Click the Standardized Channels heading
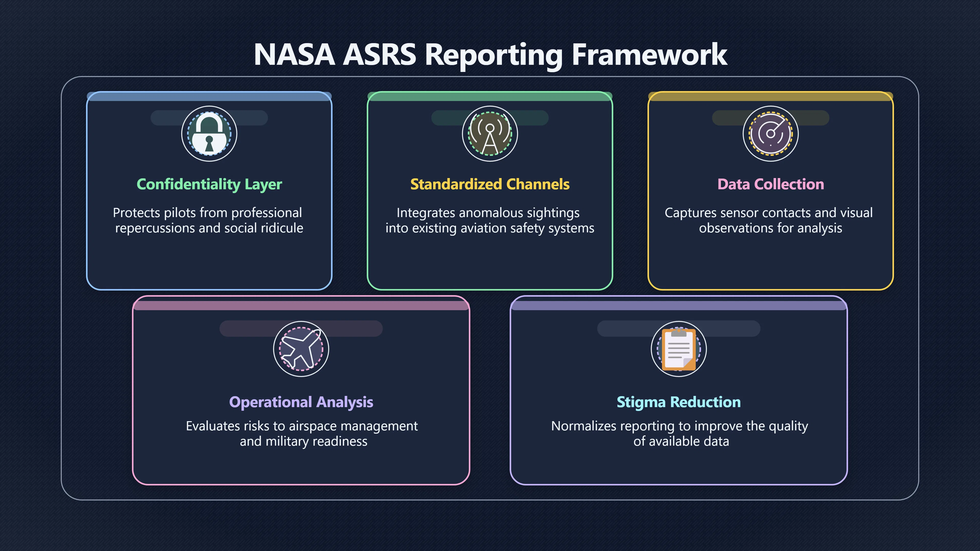The height and width of the screenshot is (551, 980). pyautogui.click(x=490, y=184)
